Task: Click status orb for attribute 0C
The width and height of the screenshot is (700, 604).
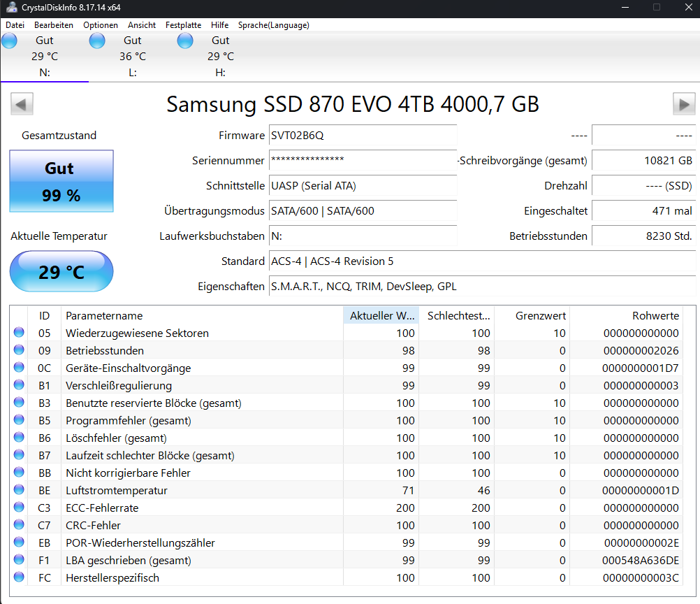Action: tap(19, 367)
